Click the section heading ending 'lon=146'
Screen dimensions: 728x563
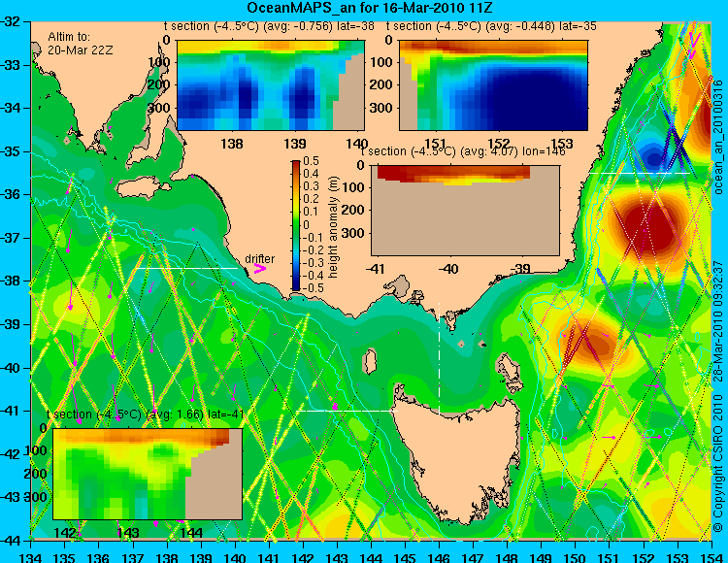pyautogui.click(x=463, y=151)
